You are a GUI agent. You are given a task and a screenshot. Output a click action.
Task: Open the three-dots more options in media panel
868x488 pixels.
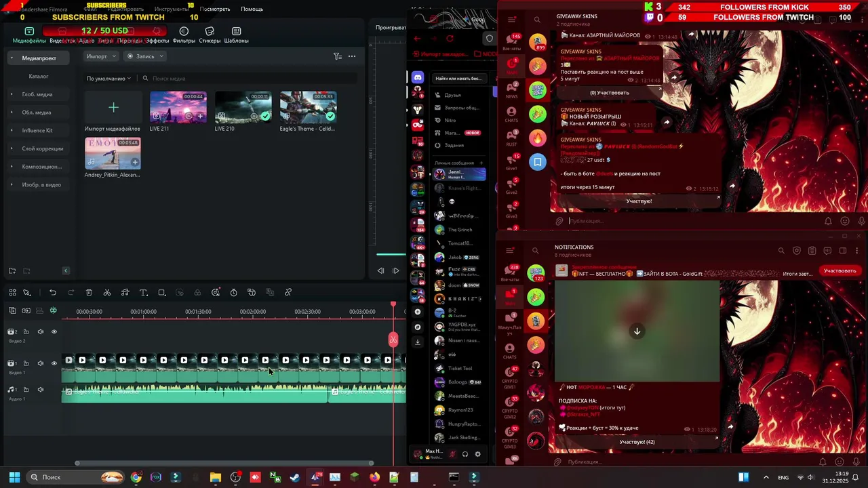coord(352,56)
